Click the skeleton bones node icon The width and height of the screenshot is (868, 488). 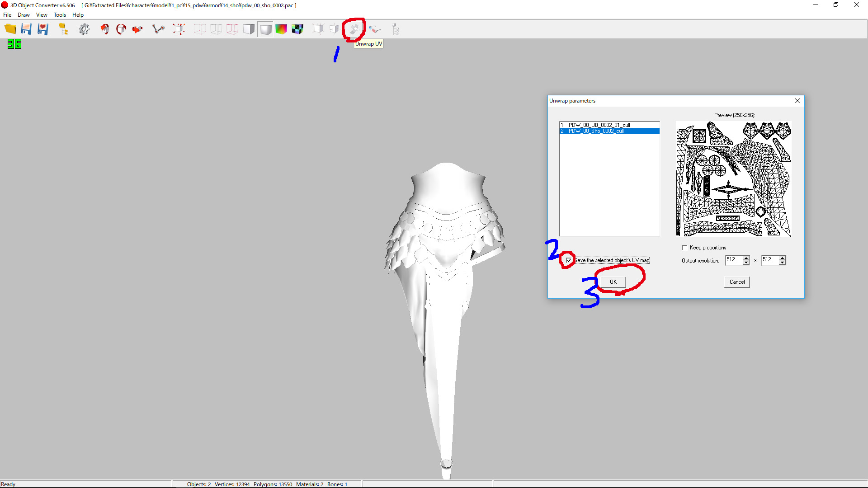tap(158, 29)
